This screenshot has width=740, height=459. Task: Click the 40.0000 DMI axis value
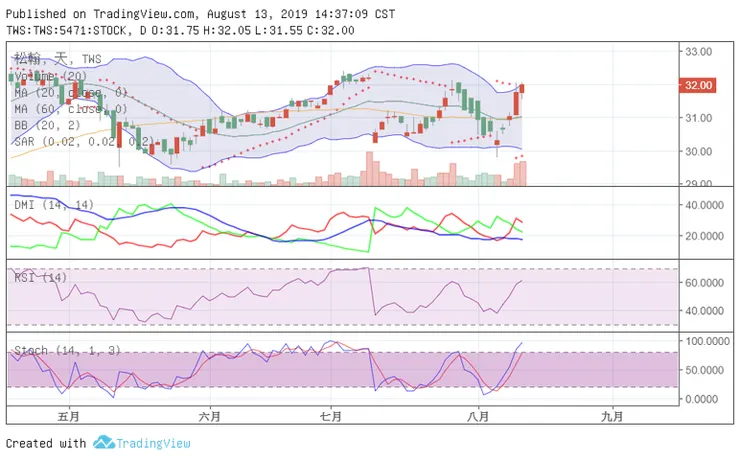pyautogui.click(x=704, y=205)
